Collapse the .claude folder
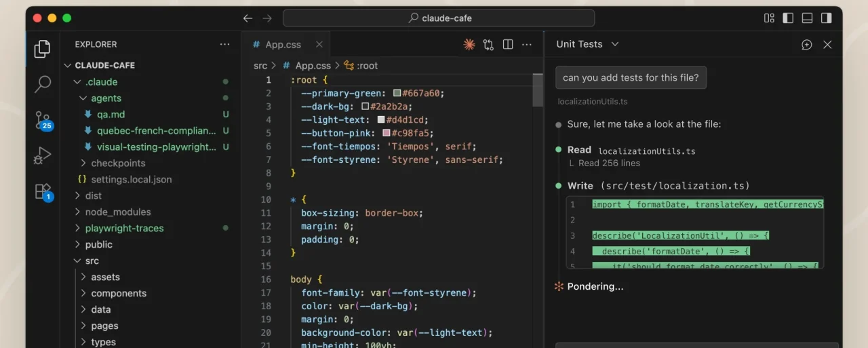 coord(77,82)
